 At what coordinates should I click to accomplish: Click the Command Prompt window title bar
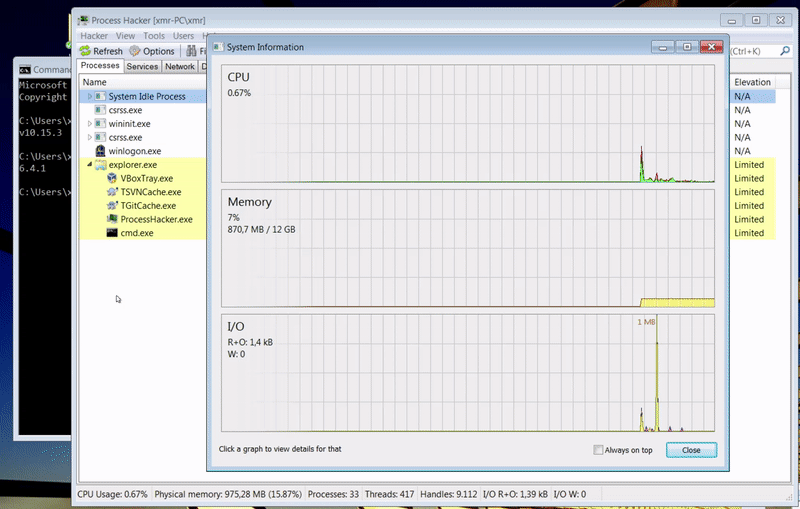[x=43, y=69]
